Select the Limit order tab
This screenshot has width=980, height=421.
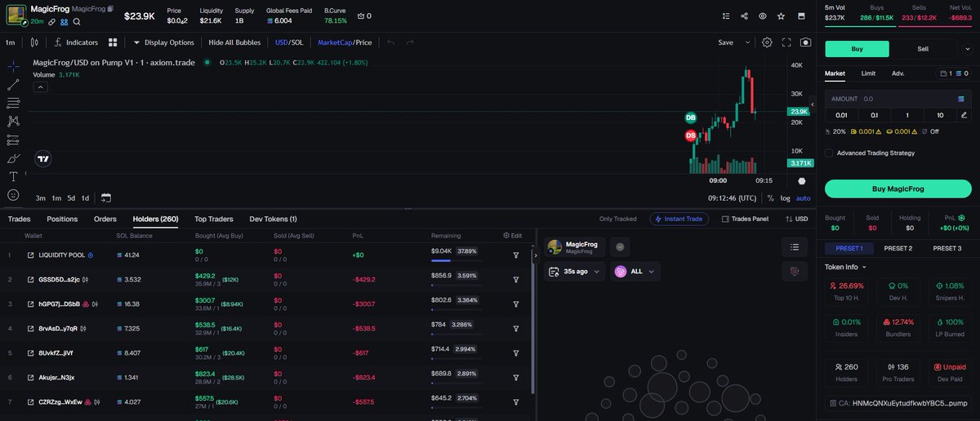pyautogui.click(x=868, y=73)
